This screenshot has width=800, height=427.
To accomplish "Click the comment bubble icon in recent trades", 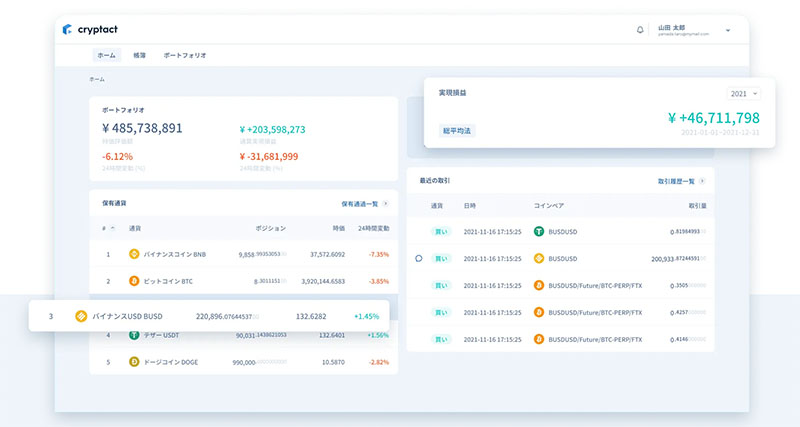I will click(x=419, y=259).
